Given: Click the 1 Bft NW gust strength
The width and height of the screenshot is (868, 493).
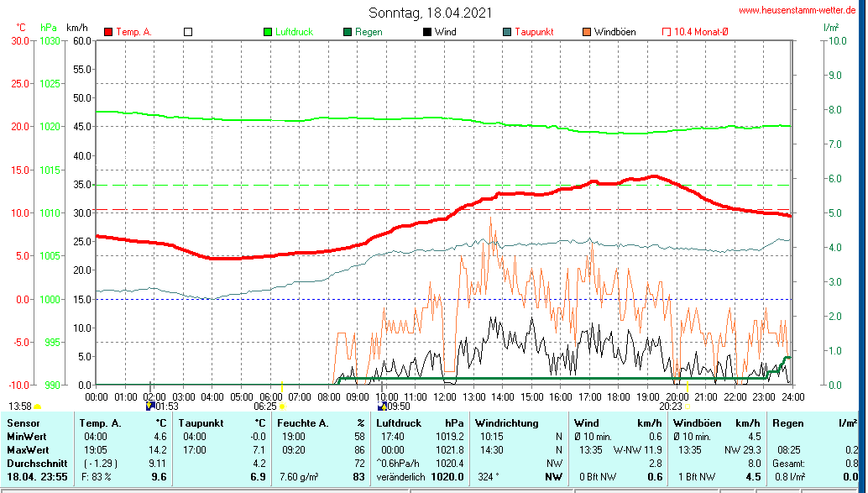Looking at the screenshot, I should 697,476.
